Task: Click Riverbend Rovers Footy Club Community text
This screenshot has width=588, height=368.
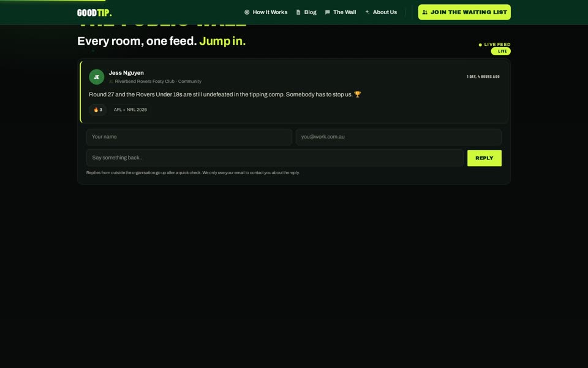Action: [158, 81]
